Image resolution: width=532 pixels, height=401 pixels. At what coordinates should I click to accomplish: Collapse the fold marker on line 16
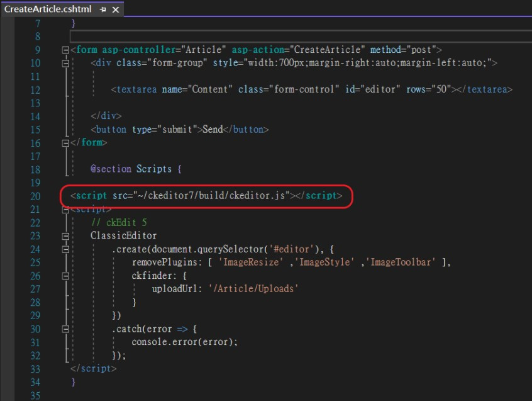click(66, 144)
